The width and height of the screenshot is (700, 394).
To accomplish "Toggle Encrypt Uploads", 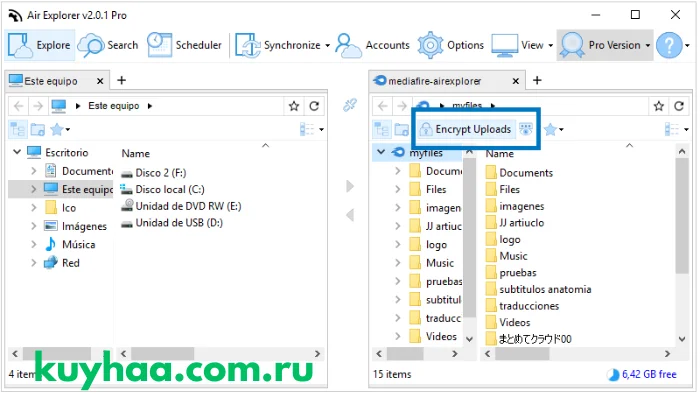I will 467,129.
